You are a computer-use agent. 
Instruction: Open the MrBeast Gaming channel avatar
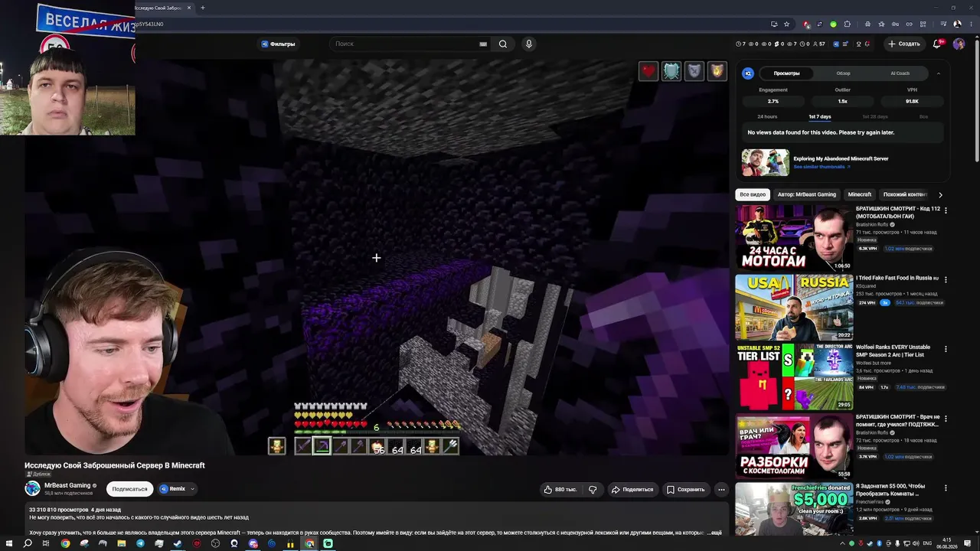[32, 488]
